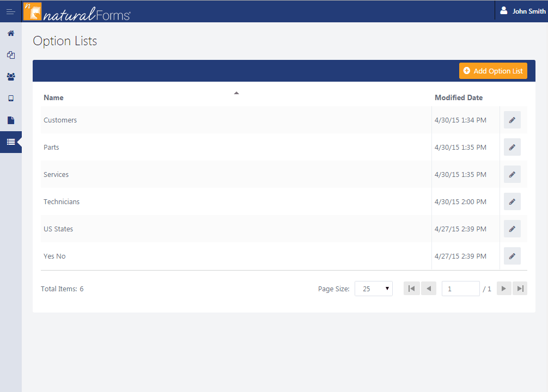Open the Customers option list
Screen dimensions: 548x392
click(x=60, y=120)
